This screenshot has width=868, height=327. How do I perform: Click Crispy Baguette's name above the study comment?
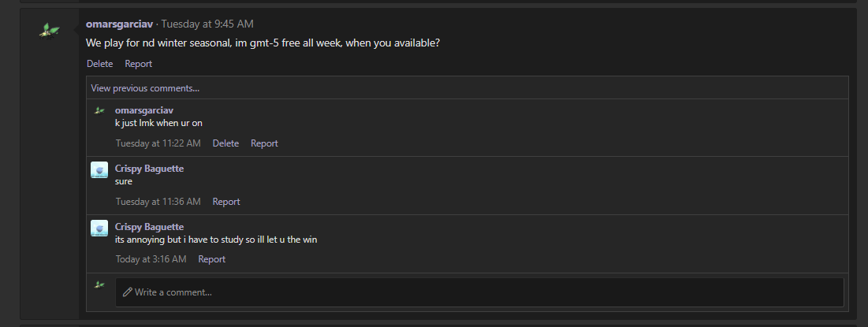click(x=150, y=226)
